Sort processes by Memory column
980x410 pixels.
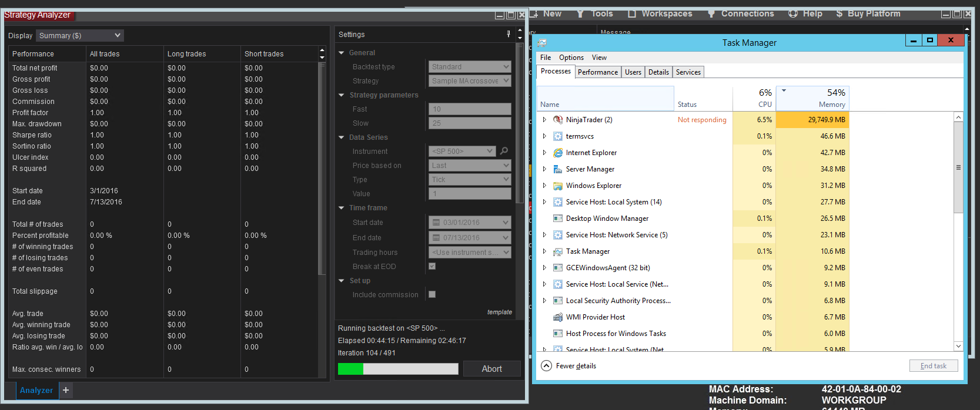[812, 98]
